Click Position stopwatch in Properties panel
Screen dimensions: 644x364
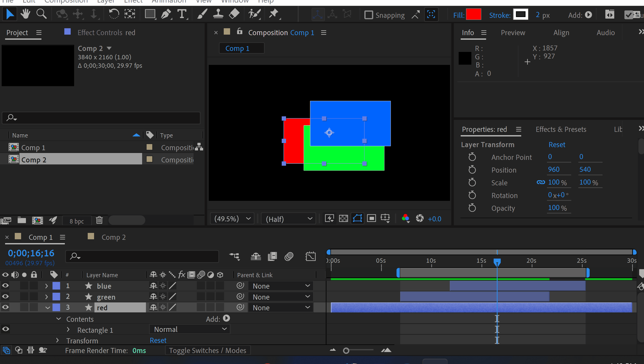(x=472, y=170)
